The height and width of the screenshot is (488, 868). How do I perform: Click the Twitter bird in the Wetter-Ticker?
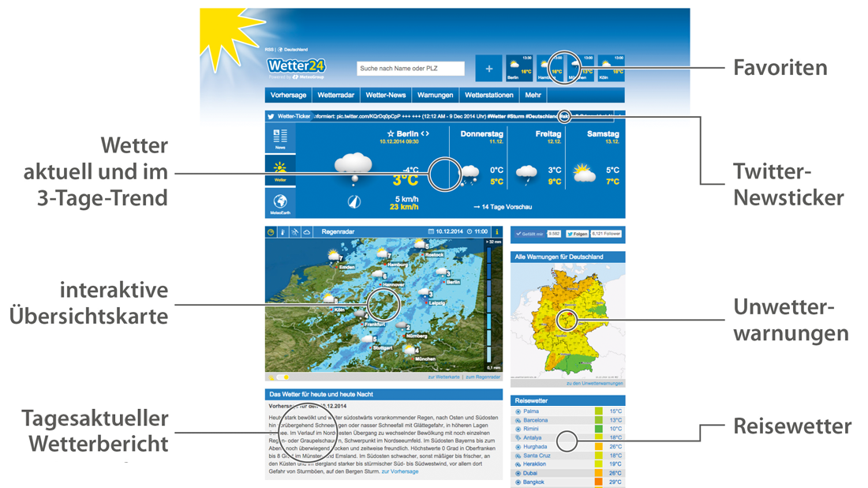(271, 116)
